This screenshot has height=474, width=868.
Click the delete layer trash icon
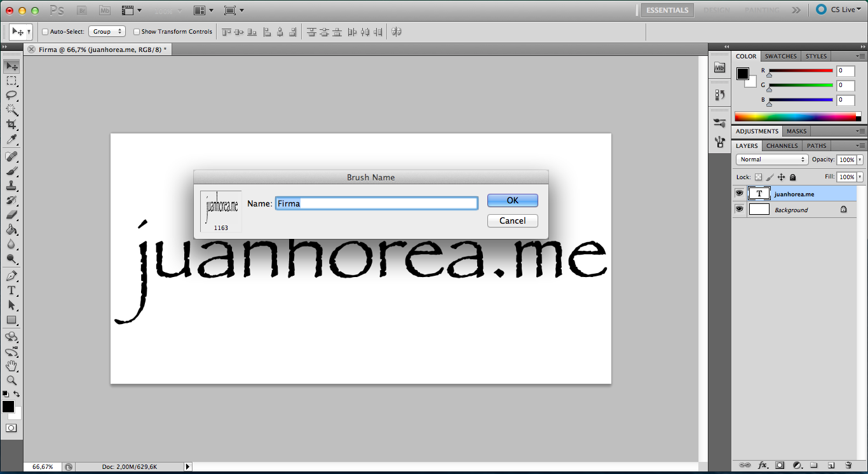click(848, 466)
